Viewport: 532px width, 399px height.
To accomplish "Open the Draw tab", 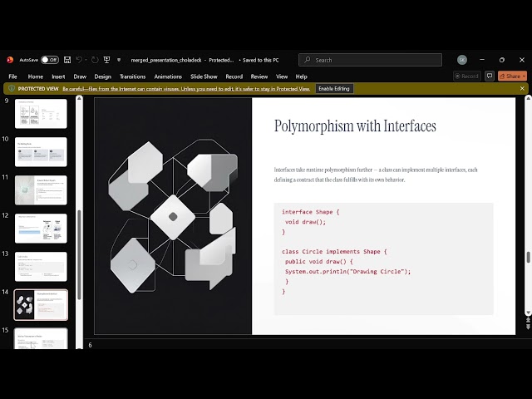I will pyautogui.click(x=80, y=76).
